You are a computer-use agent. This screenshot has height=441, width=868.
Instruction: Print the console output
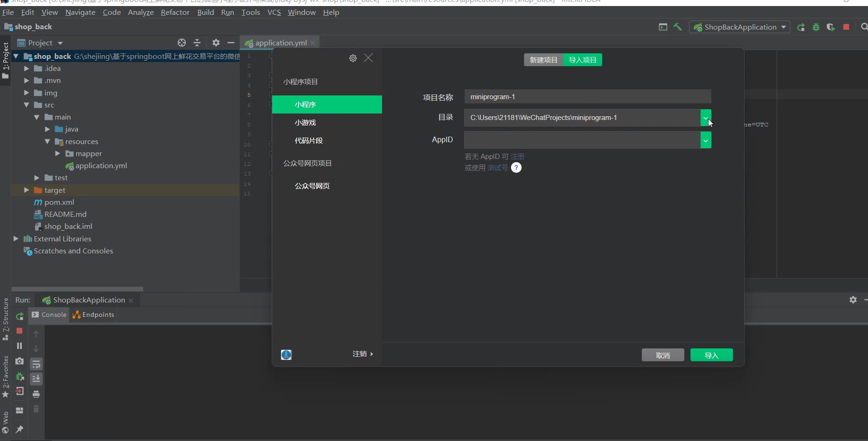(36, 394)
